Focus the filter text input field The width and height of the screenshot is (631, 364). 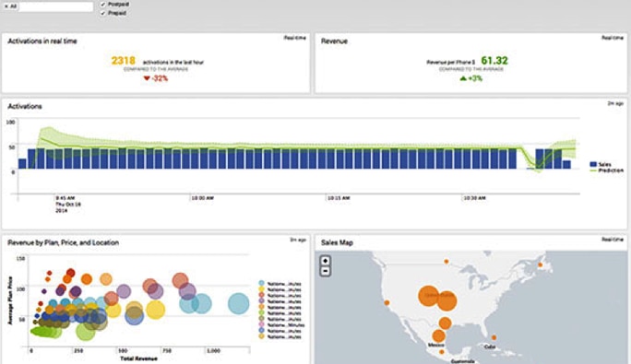pos(56,6)
